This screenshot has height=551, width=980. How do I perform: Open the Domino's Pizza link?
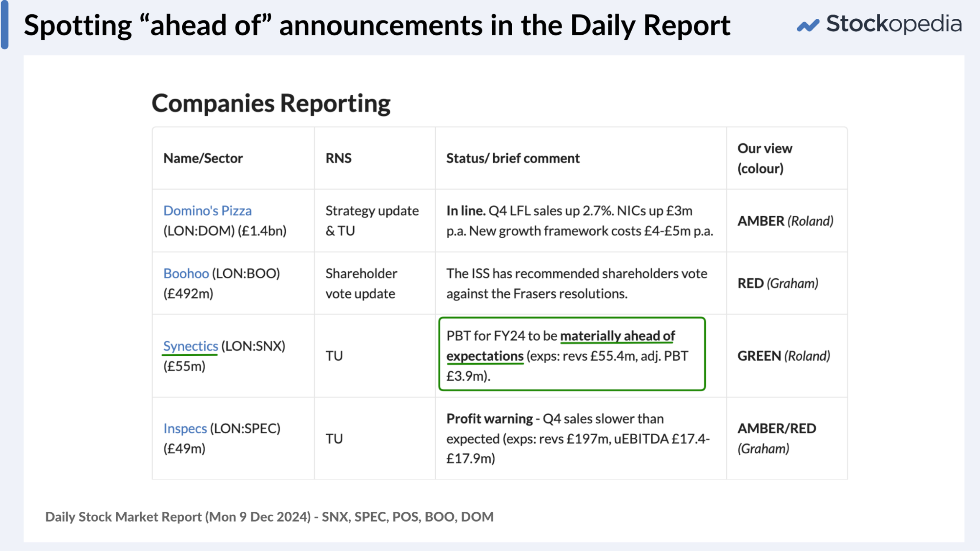click(x=207, y=210)
